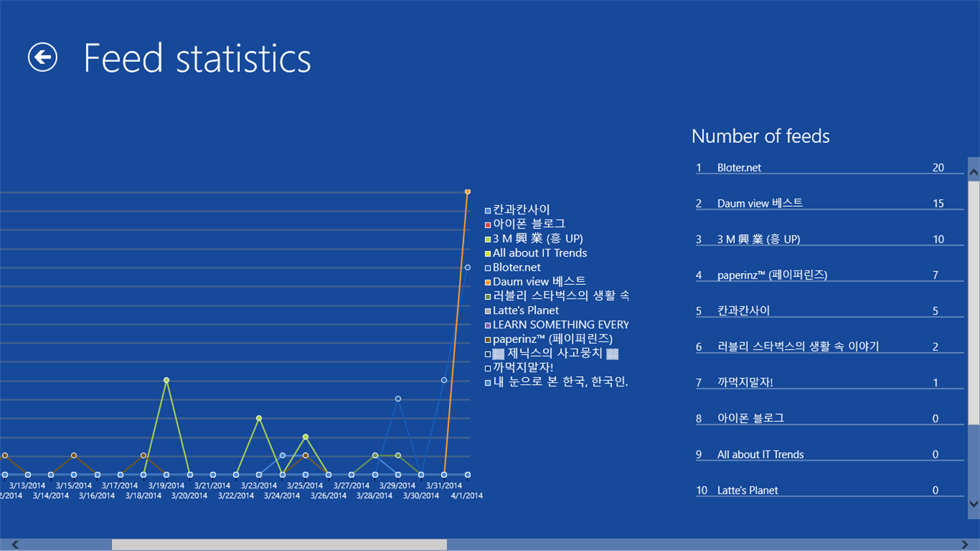The image size is (980, 551).
Task: Open row 10 Latte's Planet in list
Action: pos(830,490)
